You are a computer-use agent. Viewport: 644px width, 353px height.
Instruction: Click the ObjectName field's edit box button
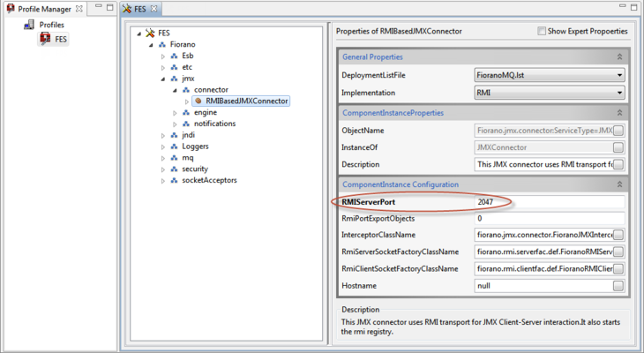click(x=618, y=131)
